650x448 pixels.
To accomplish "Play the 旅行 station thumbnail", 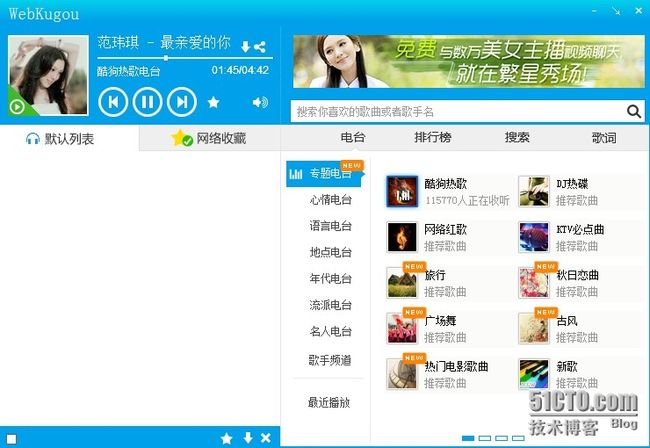I will [x=402, y=283].
